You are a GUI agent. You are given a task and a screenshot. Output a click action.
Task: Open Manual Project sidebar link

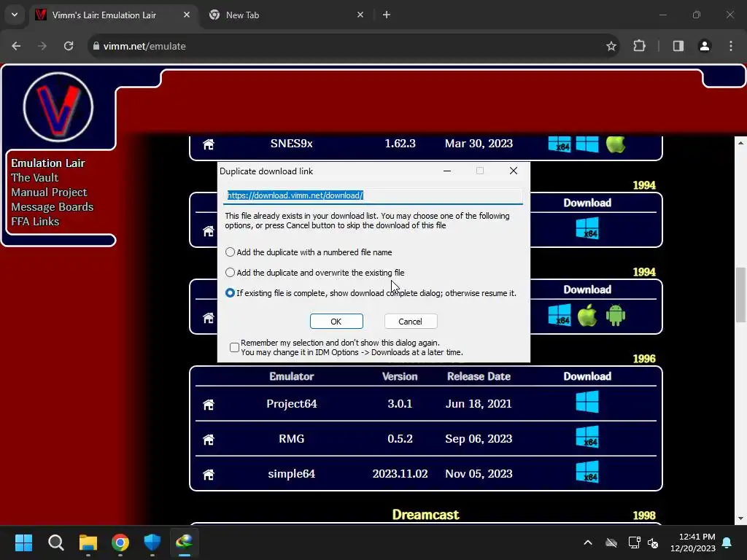coord(49,192)
